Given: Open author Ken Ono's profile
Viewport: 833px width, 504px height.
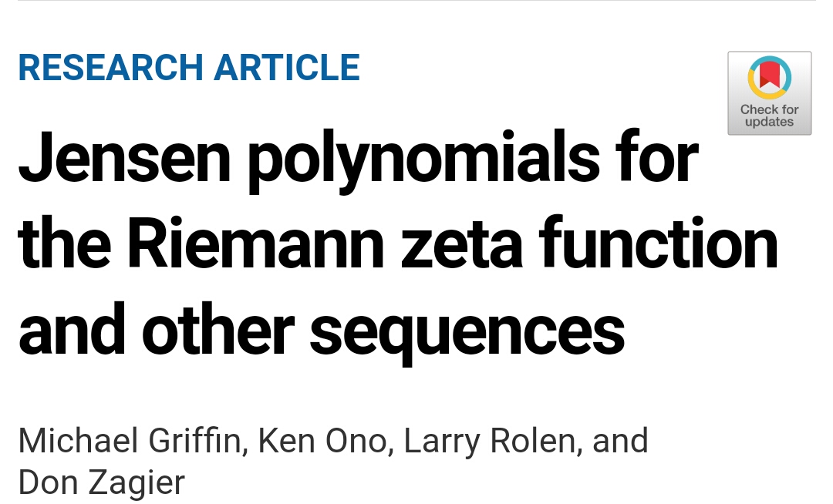Looking at the screenshot, I should coord(323,441).
